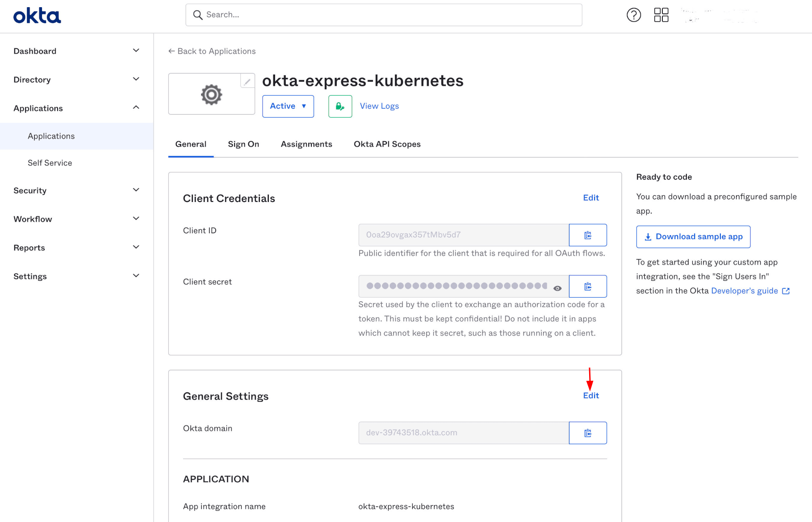The height and width of the screenshot is (522, 812).
Task: Click Edit in General Settings
Action: (590, 396)
